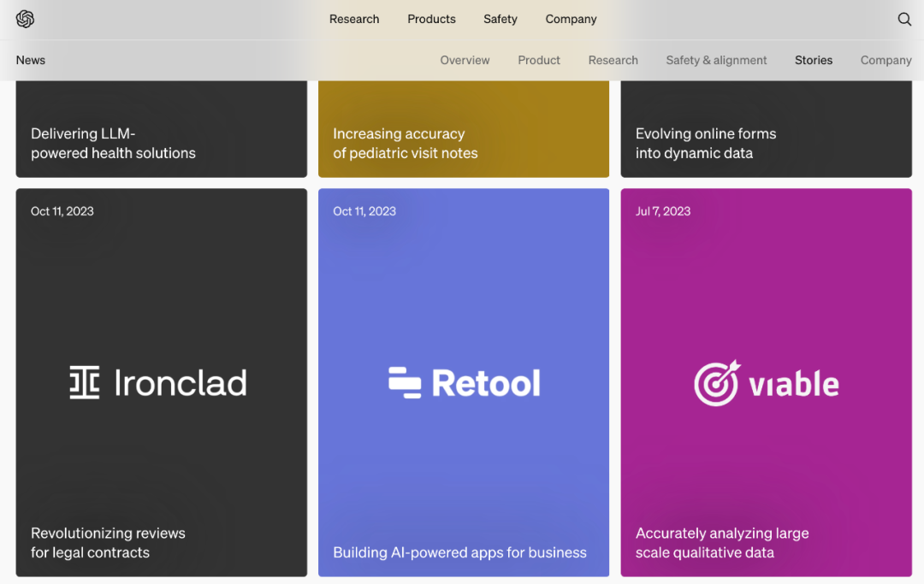Open the search magnifier icon

tap(904, 19)
